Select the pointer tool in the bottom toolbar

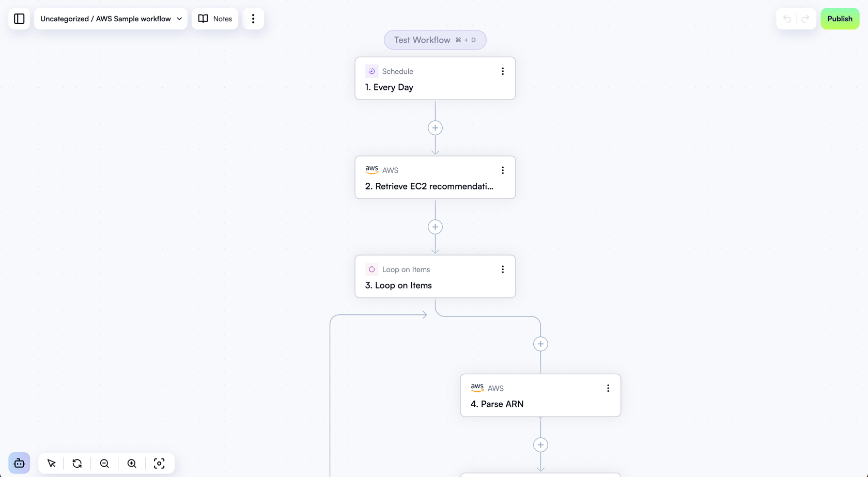(51, 463)
